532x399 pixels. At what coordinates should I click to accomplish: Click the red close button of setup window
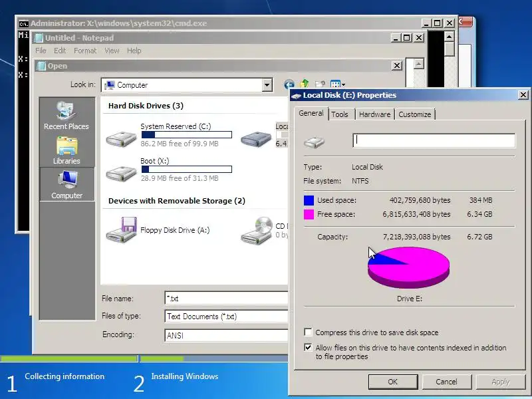pyautogui.click(x=466, y=22)
